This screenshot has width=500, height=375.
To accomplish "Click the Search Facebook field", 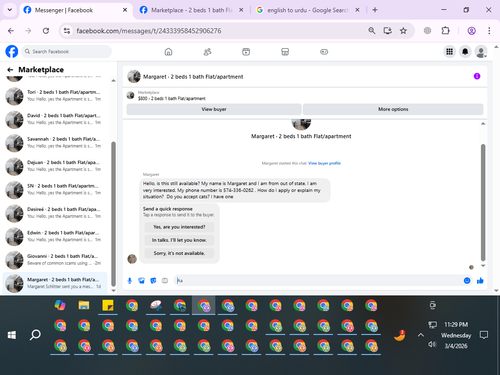I will tap(67, 52).
